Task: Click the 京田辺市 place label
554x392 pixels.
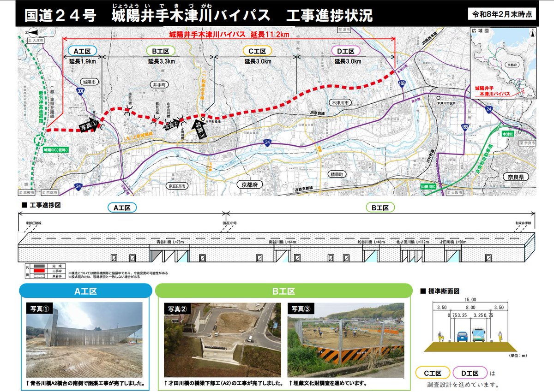Action: pyautogui.click(x=177, y=185)
